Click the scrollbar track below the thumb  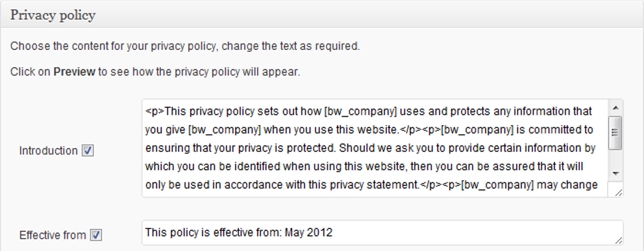click(x=615, y=158)
